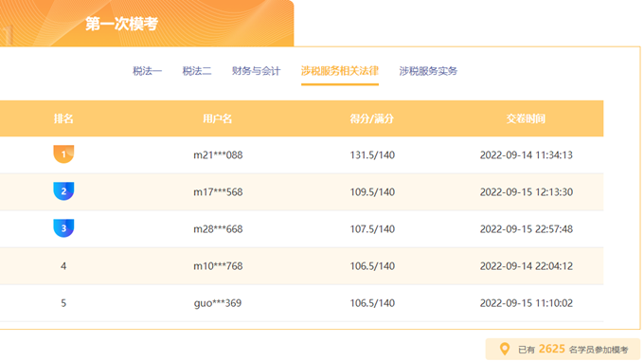Select username m17***568

click(218, 192)
